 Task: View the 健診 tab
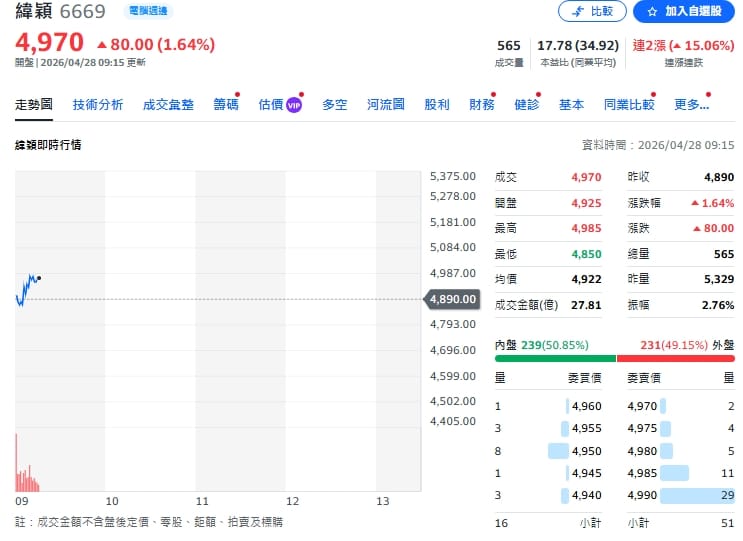[526, 104]
